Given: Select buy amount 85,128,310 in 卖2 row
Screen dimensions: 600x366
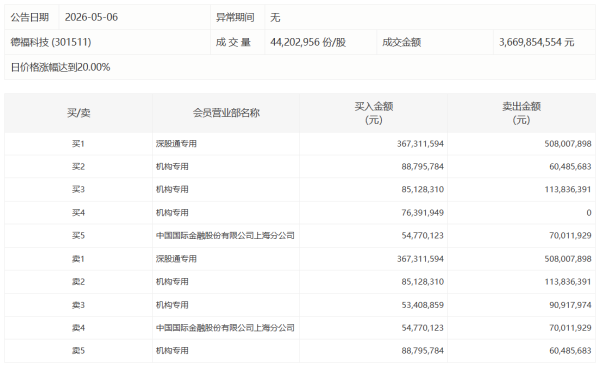Looking at the screenshot, I should 422,282.
